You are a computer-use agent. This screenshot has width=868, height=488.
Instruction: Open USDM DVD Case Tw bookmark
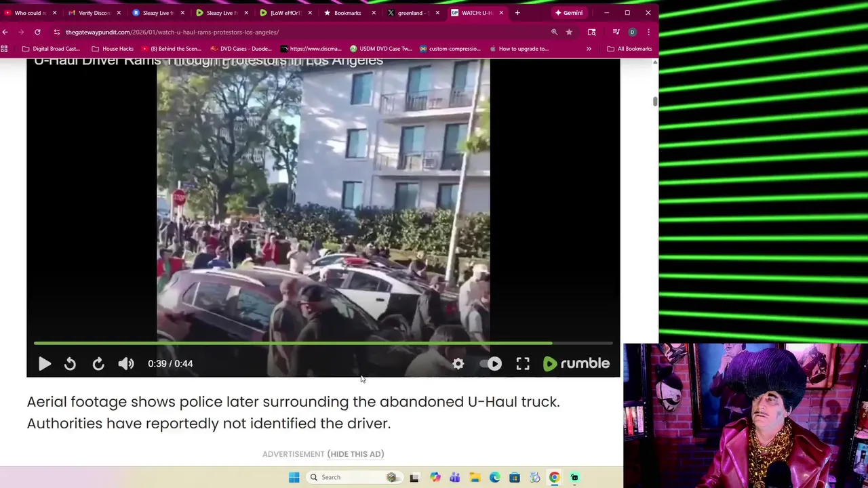(381, 49)
